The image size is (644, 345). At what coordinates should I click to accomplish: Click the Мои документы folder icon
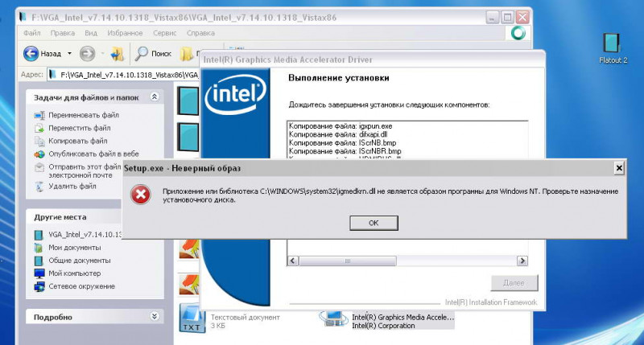(39, 248)
